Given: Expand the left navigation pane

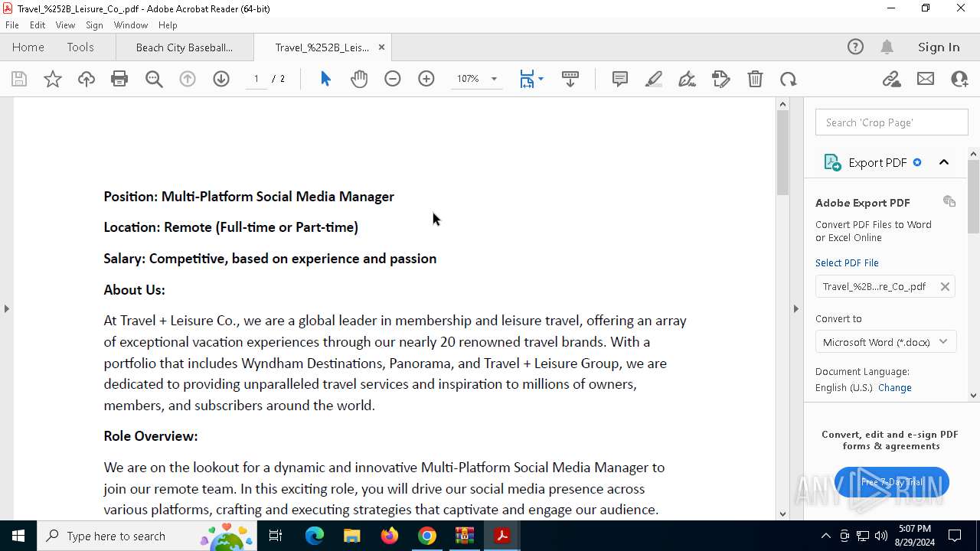Looking at the screenshot, I should tap(6, 308).
